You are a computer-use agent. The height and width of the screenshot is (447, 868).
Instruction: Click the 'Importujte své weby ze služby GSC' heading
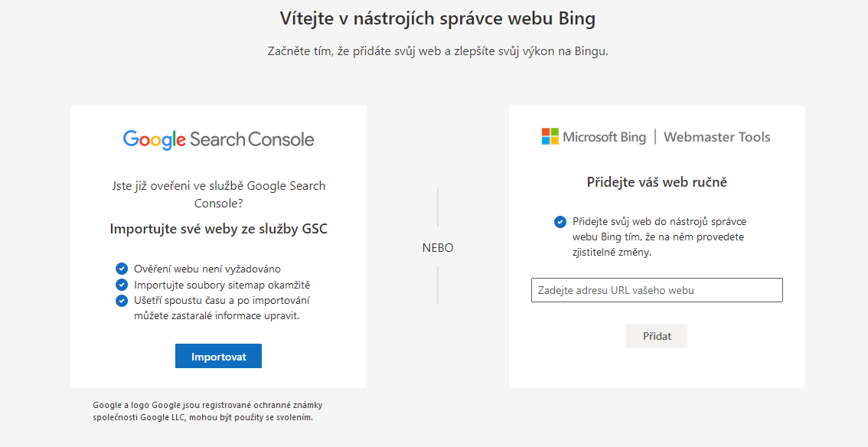pos(218,229)
